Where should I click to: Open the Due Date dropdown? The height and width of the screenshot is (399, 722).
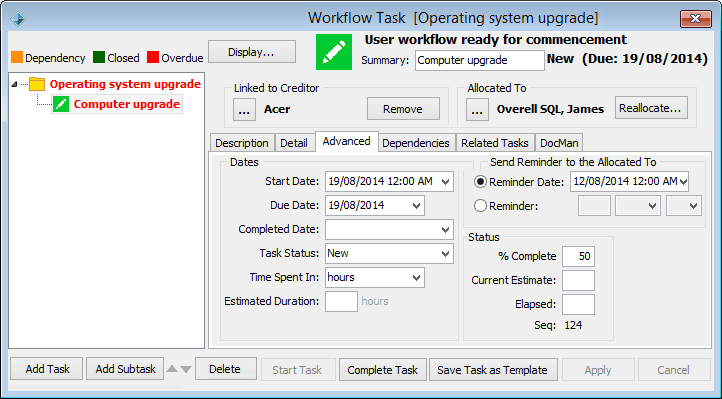coord(416,206)
